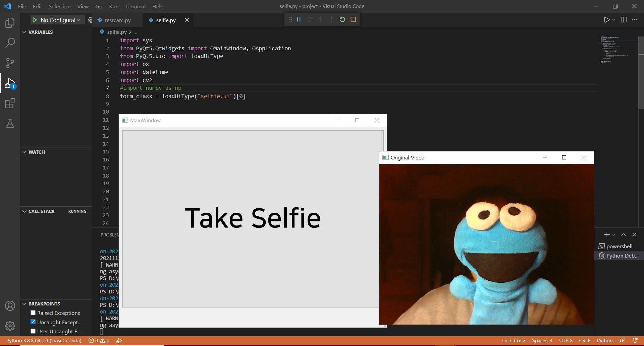Screen dimensions: 644x346
Task: Run Python file with top-right play icon
Action: 606,20
